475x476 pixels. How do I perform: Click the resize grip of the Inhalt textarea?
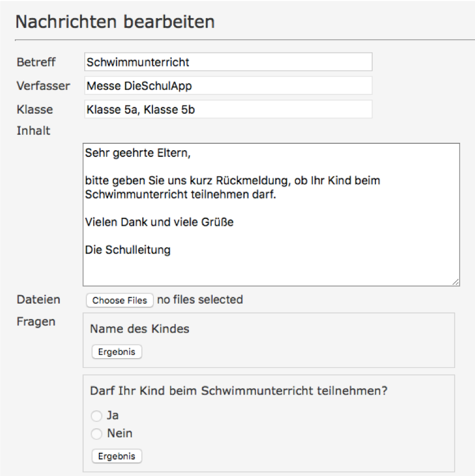click(455, 282)
